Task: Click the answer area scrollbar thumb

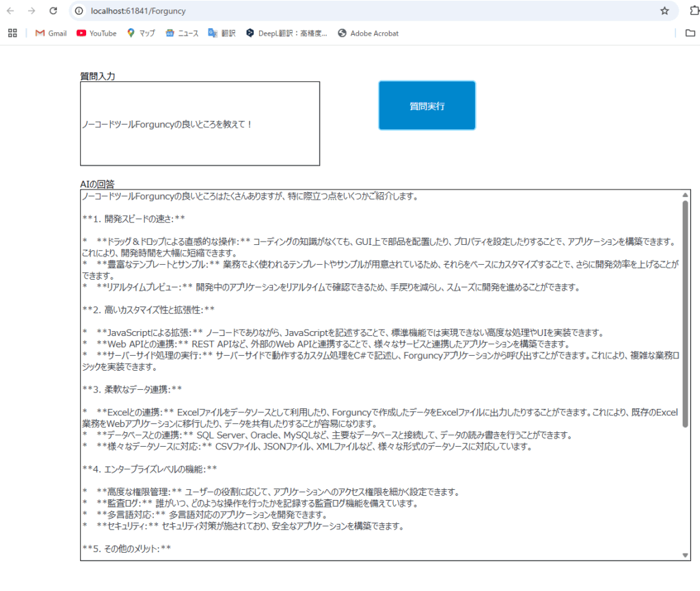Action: pyautogui.click(x=685, y=314)
